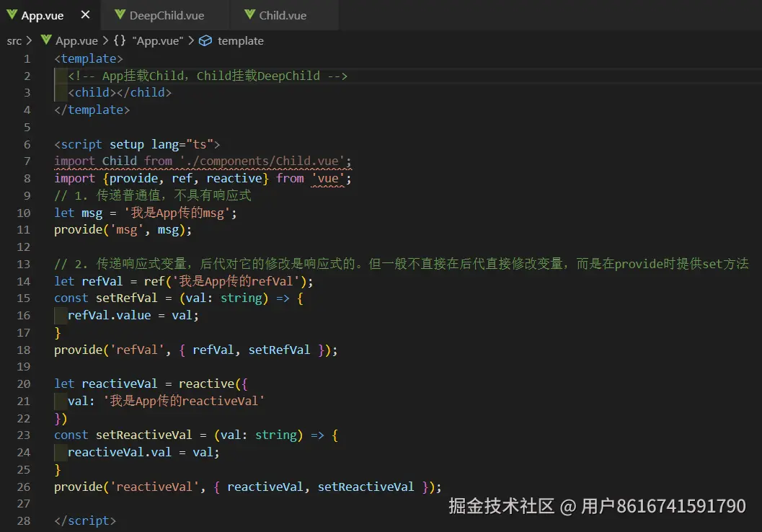Switch to the DeepChild.vue tab
The image size is (762, 532).
point(165,15)
